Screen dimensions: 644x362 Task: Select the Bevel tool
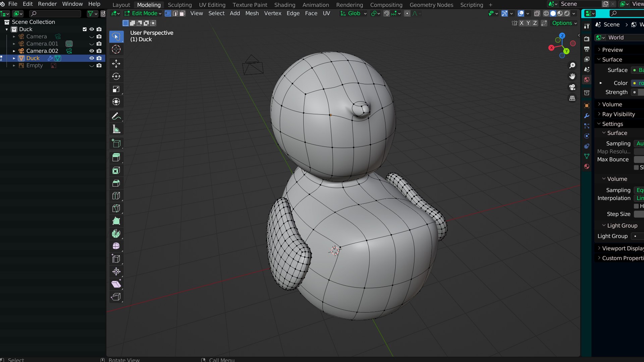[116, 183]
